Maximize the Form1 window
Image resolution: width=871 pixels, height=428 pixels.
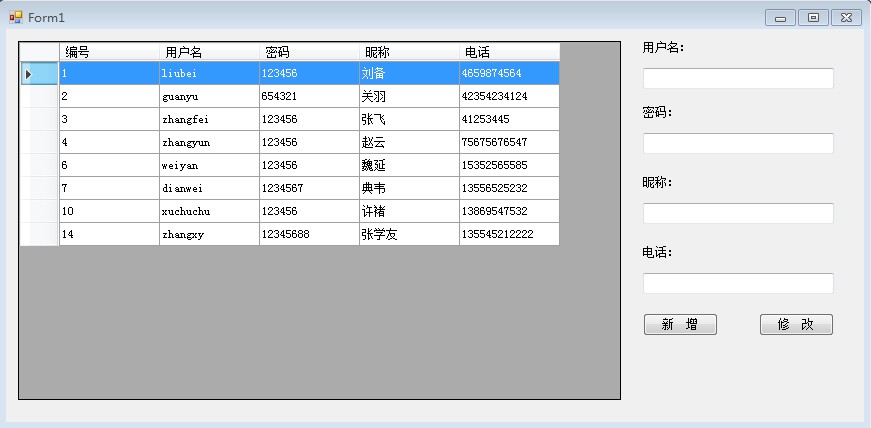click(813, 18)
